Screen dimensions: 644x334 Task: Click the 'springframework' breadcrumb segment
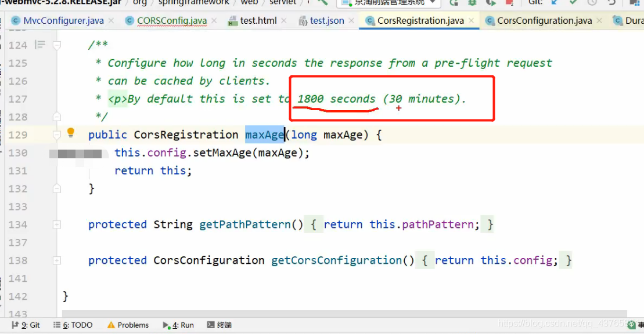pos(193,2)
